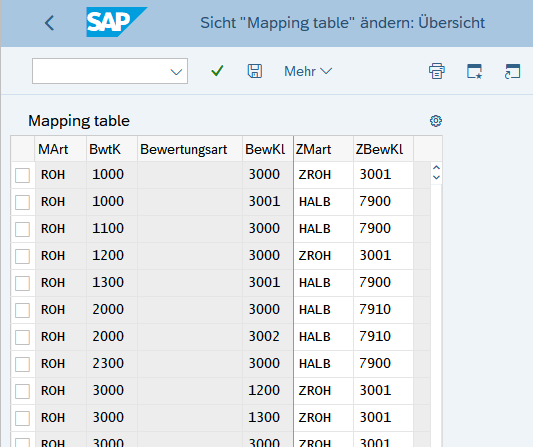This screenshot has height=447, width=533.
Task: Step the table down with arrow
Action: (436, 177)
